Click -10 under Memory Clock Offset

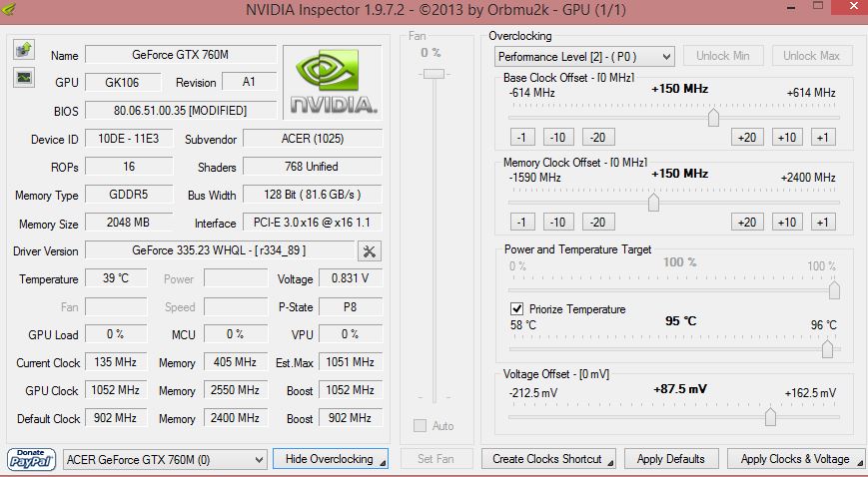pos(558,222)
